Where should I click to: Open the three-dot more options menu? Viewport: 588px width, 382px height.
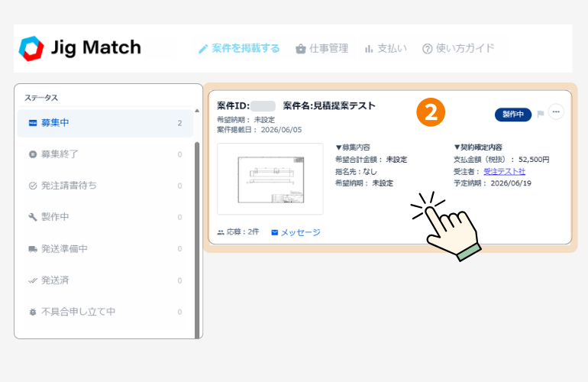[556, 112]
